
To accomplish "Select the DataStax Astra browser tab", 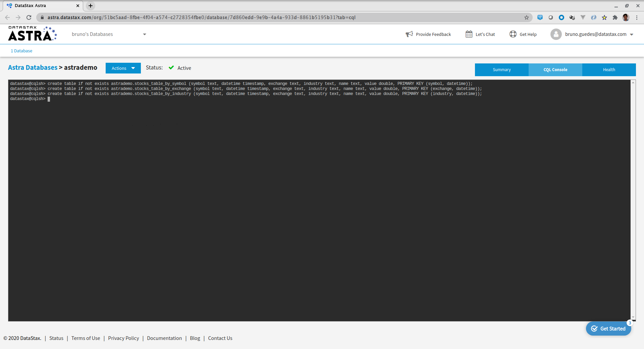I will coord(43,6).
